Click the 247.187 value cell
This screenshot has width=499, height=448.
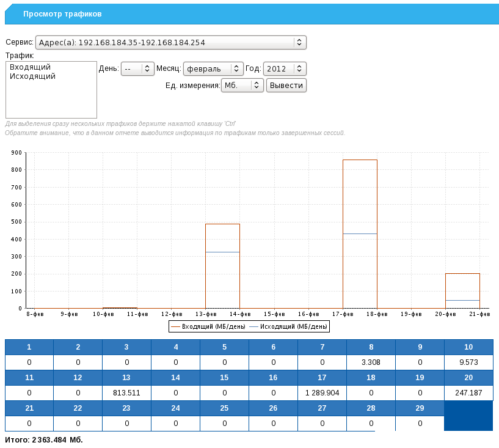click(468, 393)
